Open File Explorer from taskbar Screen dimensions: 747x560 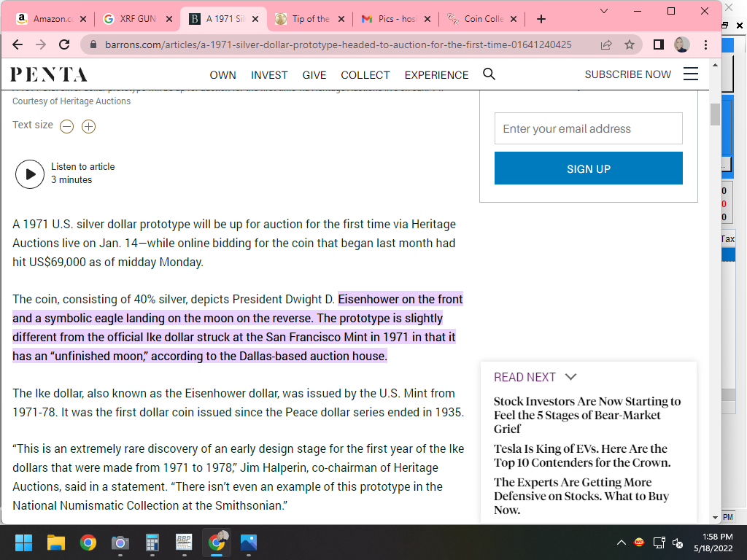tap(55, 542)
